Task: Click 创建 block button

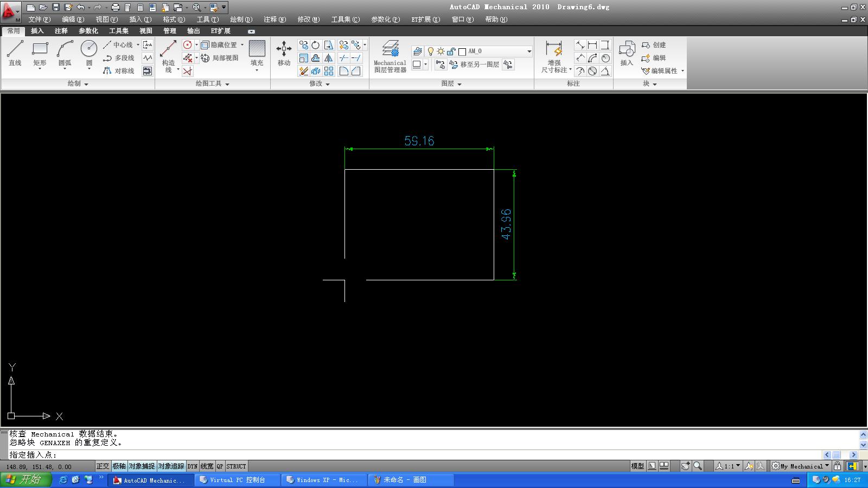Action: click(x=654, y=45)
